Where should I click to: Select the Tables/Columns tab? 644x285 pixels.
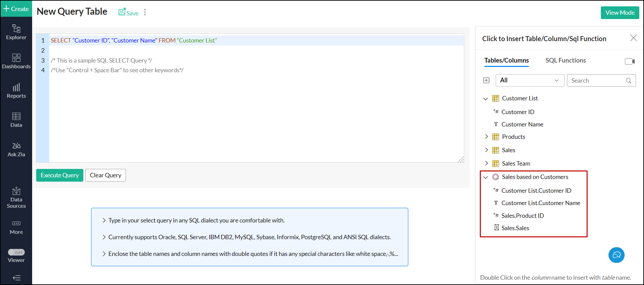[506, 60]
